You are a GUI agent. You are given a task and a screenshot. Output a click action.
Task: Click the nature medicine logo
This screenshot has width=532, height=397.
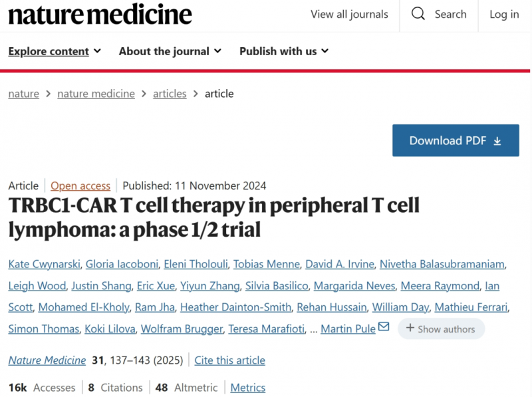[x=100, y=14]
